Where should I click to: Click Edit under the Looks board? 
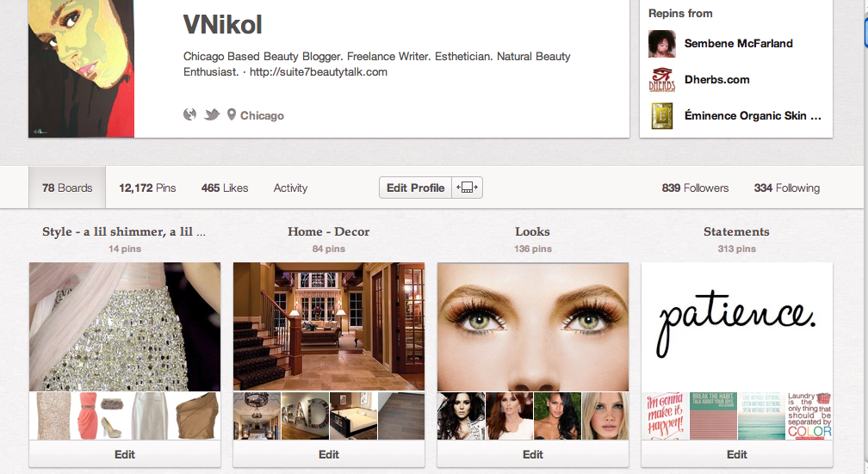[x=533, y=454]
